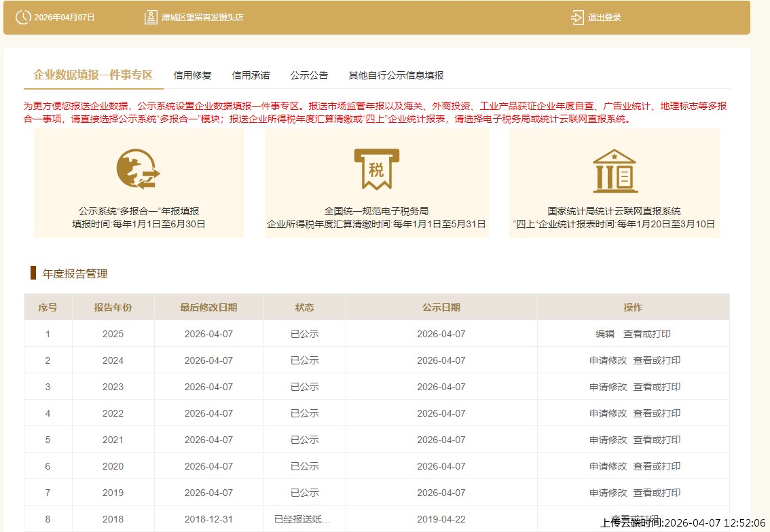Screen dimensions: 770x532
Task: Open the 信用承诺 tab
Action: [x=251, y=75]
